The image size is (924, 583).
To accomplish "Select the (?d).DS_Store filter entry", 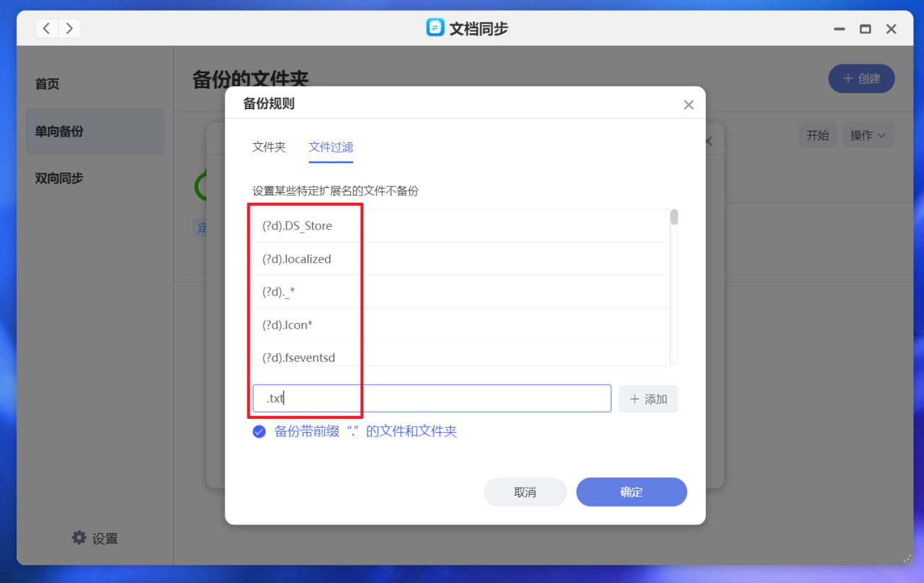I will pos(458,226).
